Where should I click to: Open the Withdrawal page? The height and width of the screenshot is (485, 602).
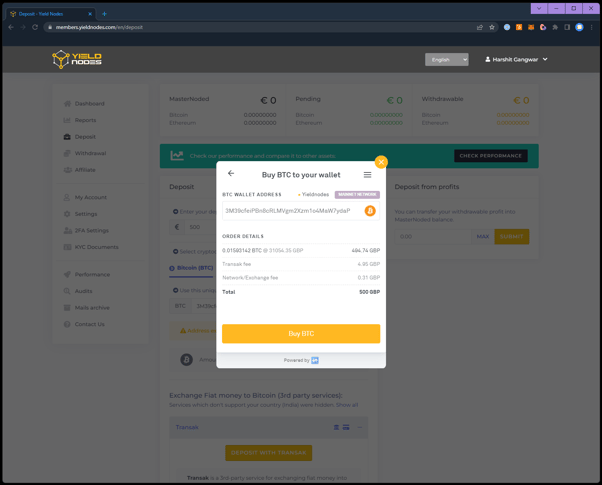click(x=90, y=153)
